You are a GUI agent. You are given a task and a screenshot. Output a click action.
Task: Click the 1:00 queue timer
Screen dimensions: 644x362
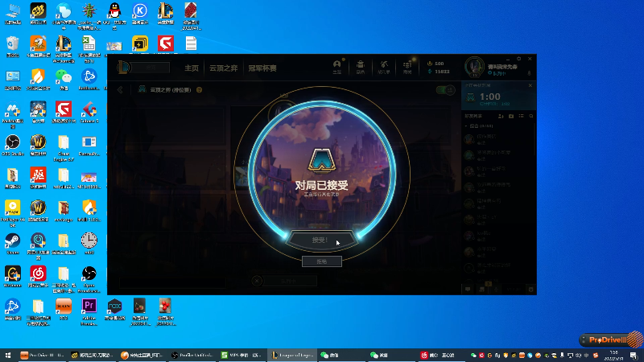[490, 97]
